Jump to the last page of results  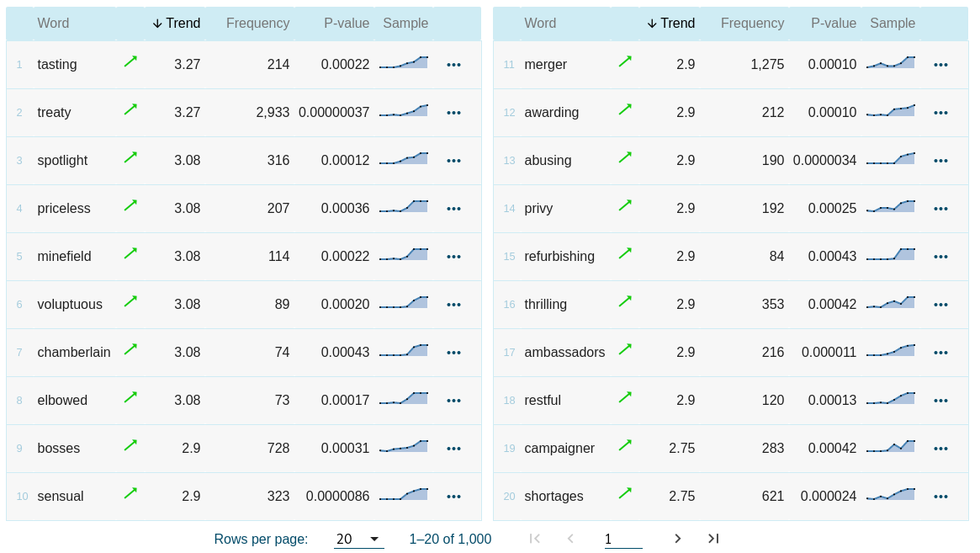click(712, 539)
